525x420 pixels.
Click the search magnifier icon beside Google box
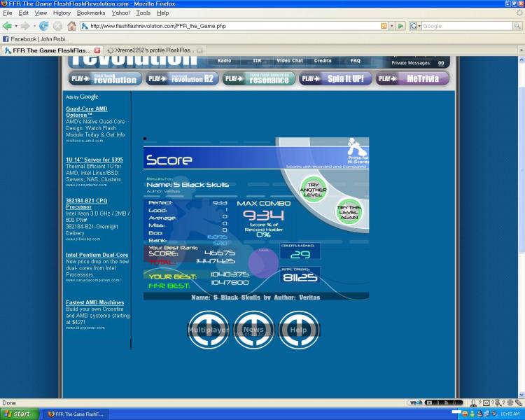pyautogui.click(x=517, y=26)
